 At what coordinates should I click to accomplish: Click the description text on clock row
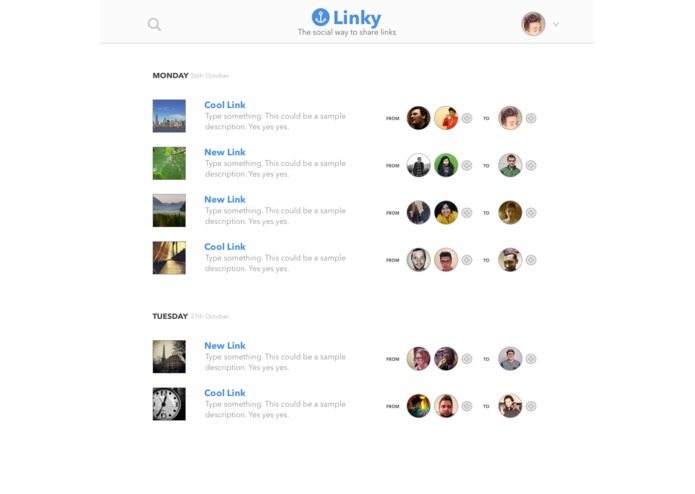pyautogui.click(x=275, y=409)
